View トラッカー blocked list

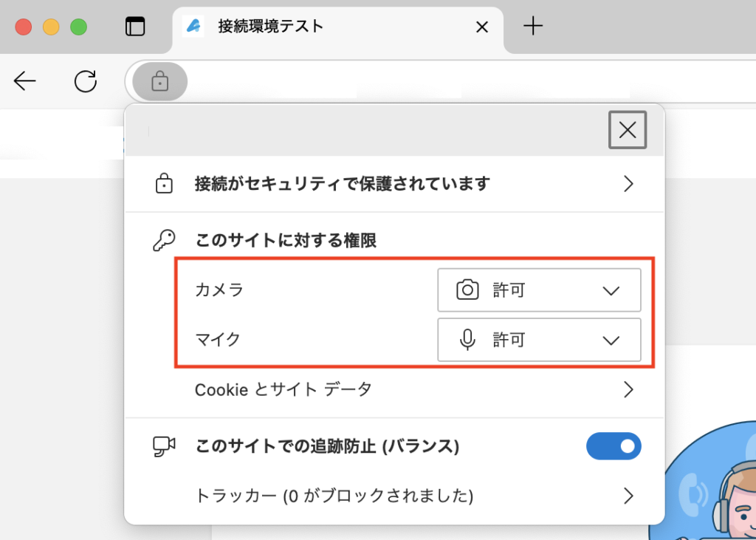tap(628, 495)
